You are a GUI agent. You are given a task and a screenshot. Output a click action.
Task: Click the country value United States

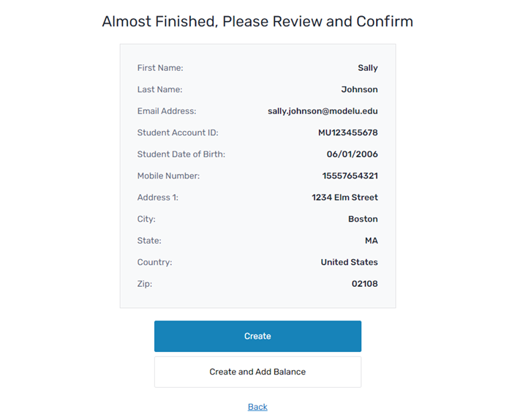tap(349, 262)
